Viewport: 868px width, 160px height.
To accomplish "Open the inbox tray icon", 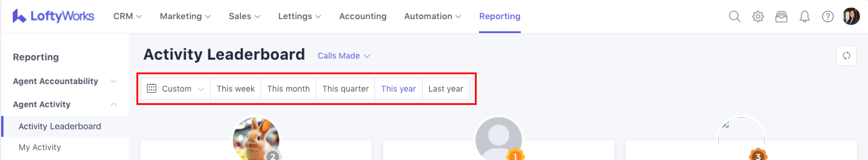I will click(781, 17).
